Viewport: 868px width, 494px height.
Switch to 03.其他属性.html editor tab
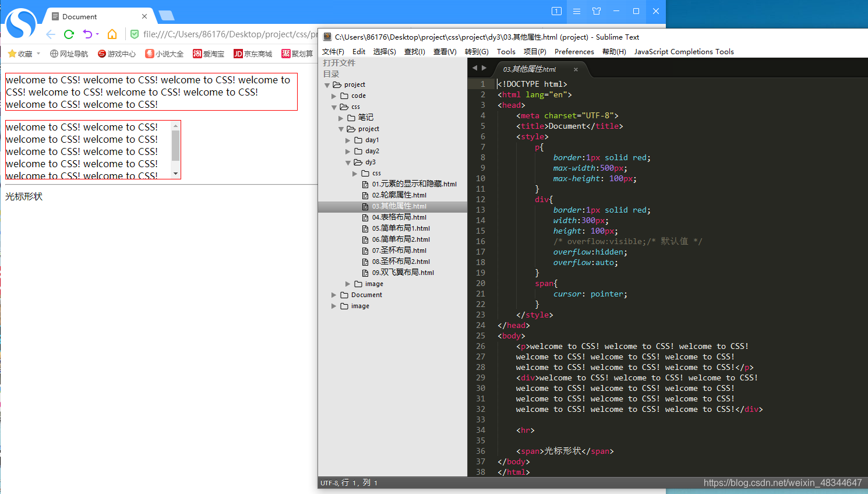[530, 69]
